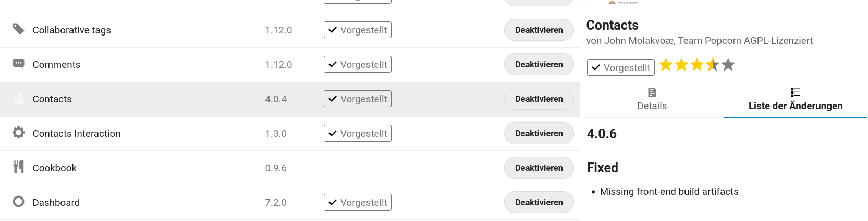Screen dimensions: 868x221
Task: Click the Collaborative tags tag icon
Action: click(18, 29)
